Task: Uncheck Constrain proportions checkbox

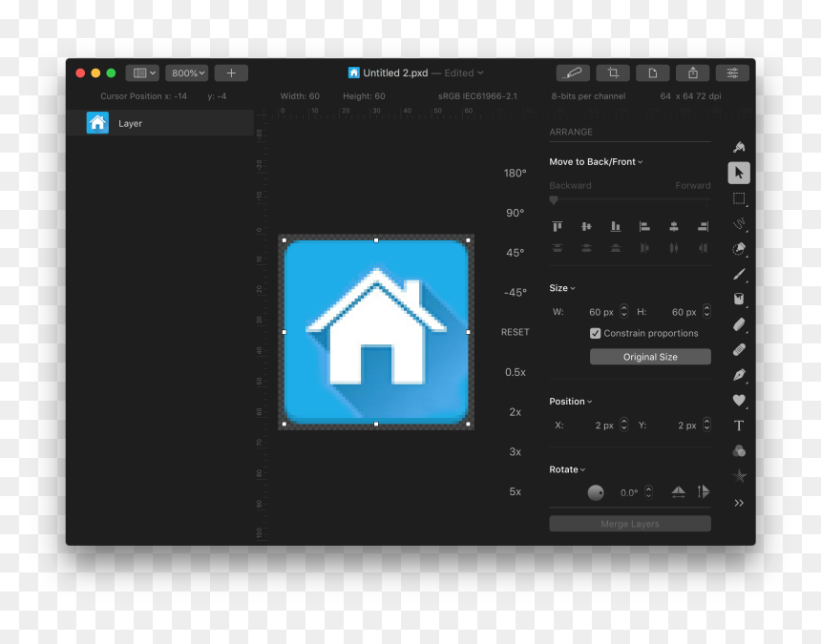Action: click(596, 333)
